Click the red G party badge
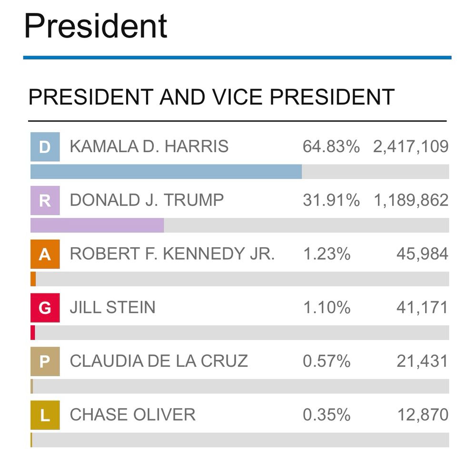This screenshot has height=449, width=476. pos(45,308)
